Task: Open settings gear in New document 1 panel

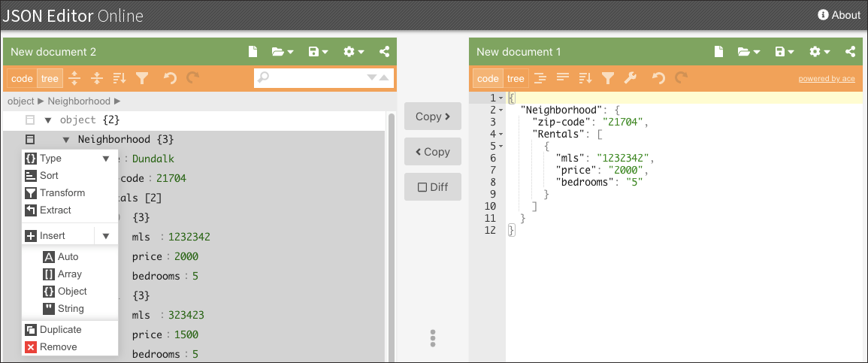Action: [820, 51]
